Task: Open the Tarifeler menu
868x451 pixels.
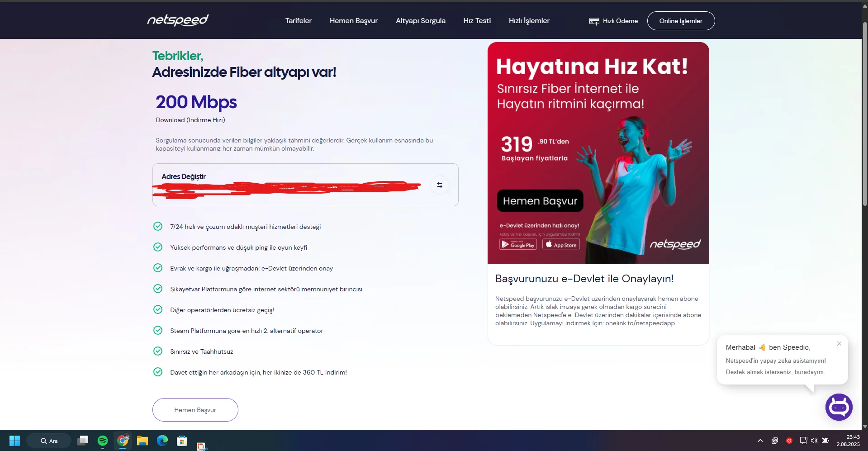Action: [x=299, y=21]
